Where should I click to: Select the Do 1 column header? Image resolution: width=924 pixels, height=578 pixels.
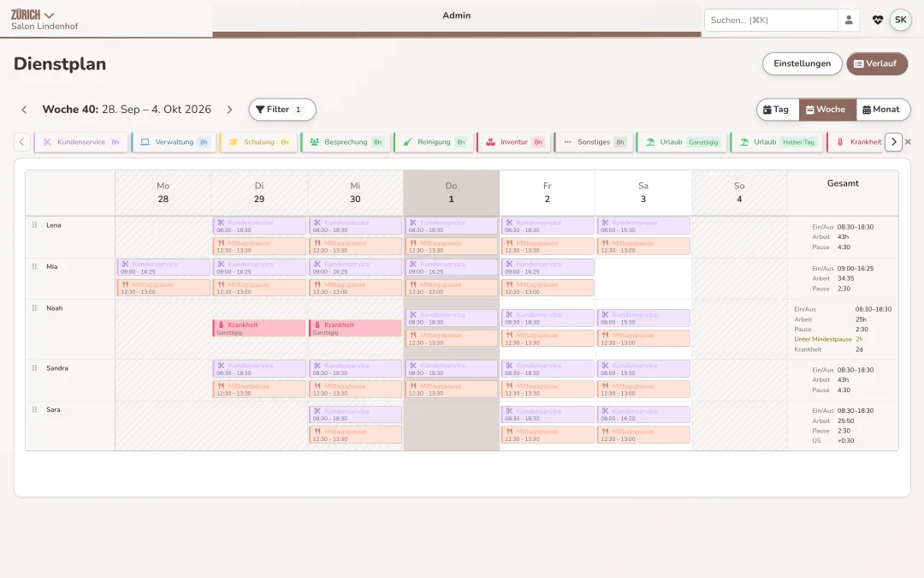[452, 193]
